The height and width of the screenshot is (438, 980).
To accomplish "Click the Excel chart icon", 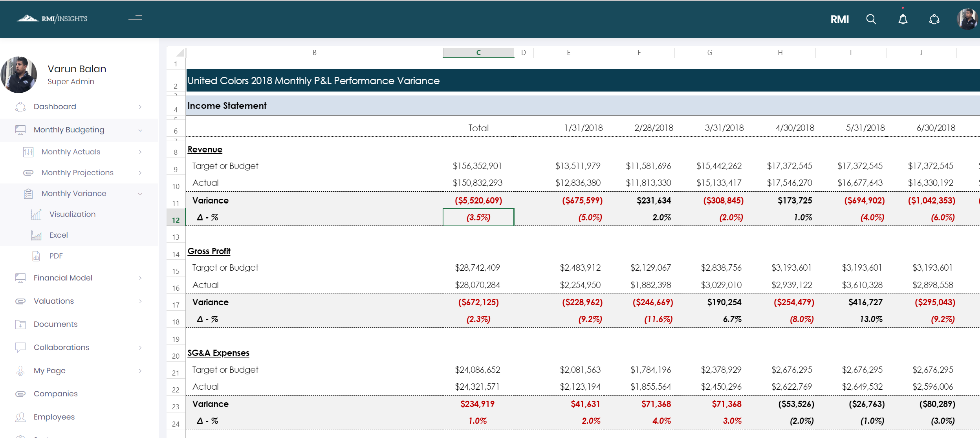I will tap(36, 235).
